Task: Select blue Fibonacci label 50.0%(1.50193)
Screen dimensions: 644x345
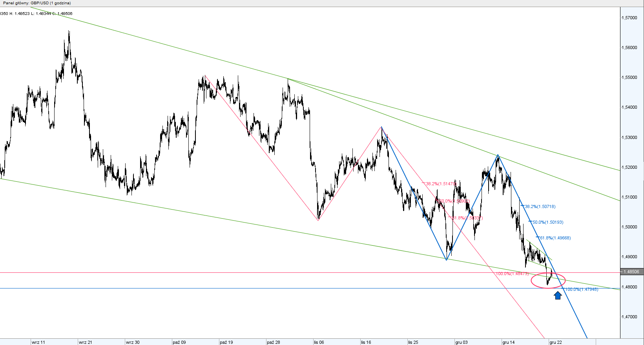Action: coord(548,222)
